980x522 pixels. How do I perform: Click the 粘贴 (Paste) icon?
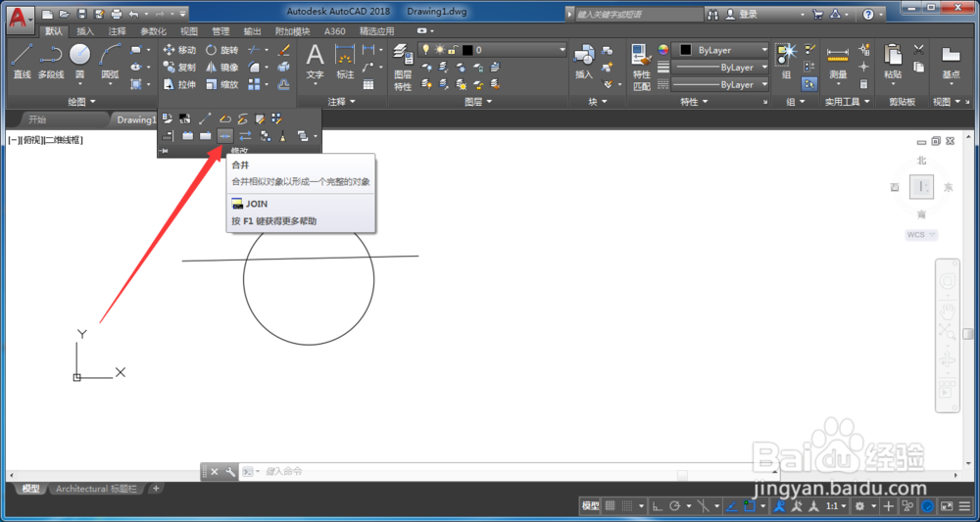coord(893,63)
